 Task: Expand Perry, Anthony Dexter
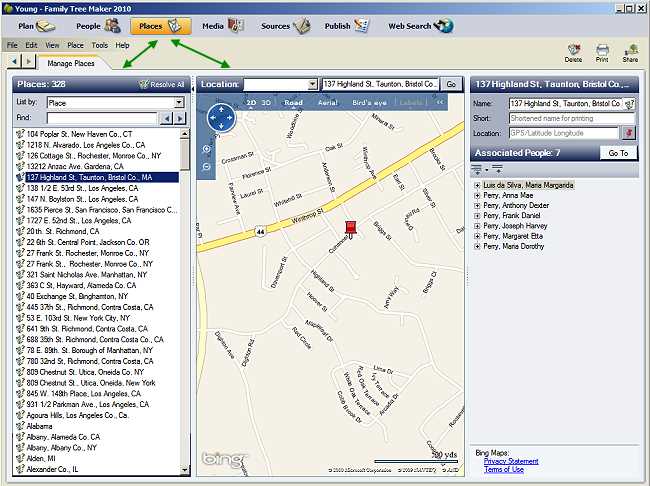coord(477,206)
